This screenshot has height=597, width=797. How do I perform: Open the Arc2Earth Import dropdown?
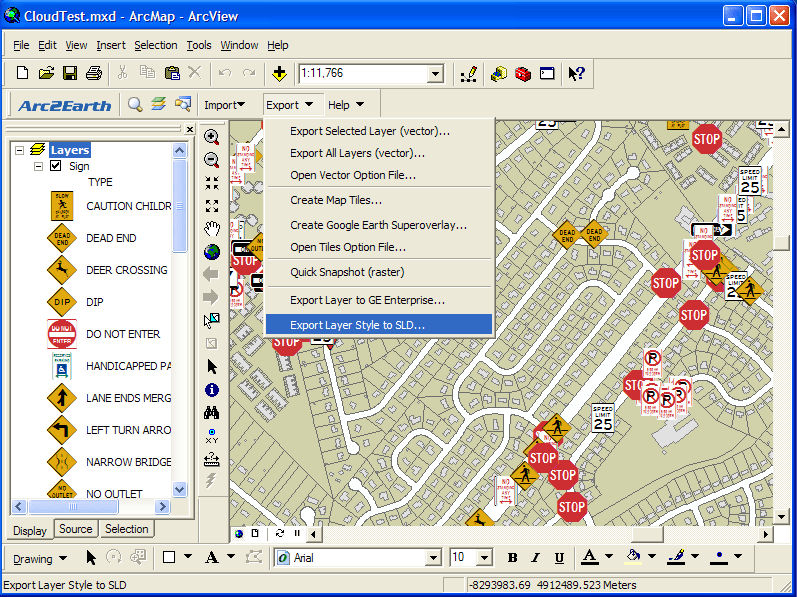click(x=225, y=105)
